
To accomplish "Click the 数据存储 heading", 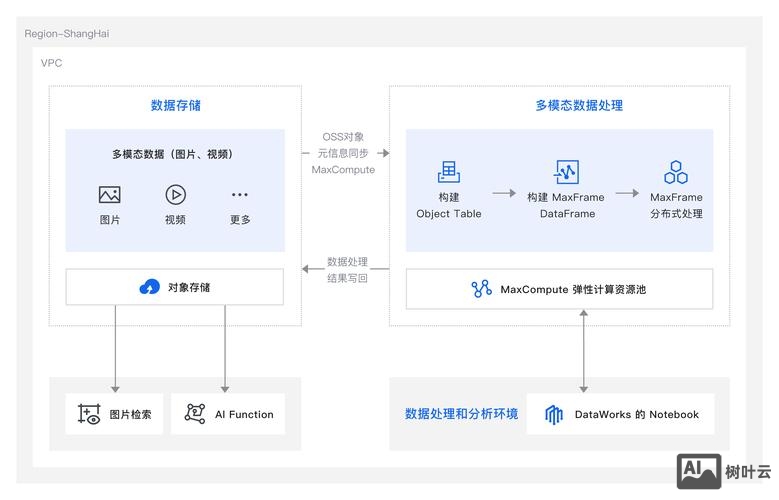I will point(176,105).
